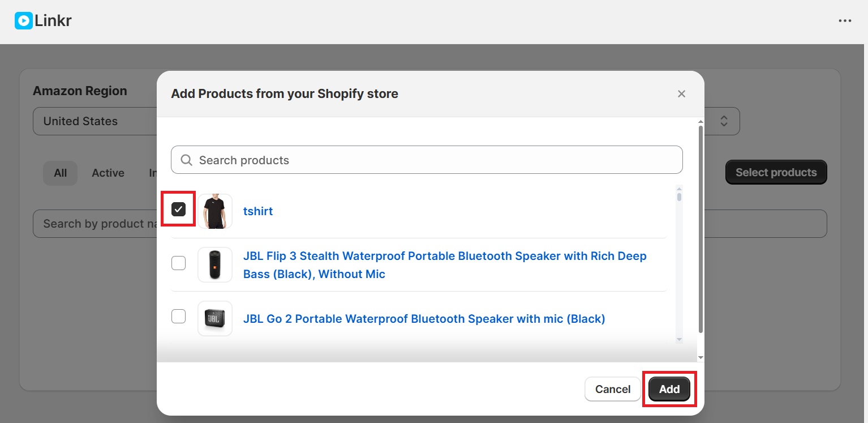
Task: Select the All tab in background page
Action: click(x=61, y=173)
